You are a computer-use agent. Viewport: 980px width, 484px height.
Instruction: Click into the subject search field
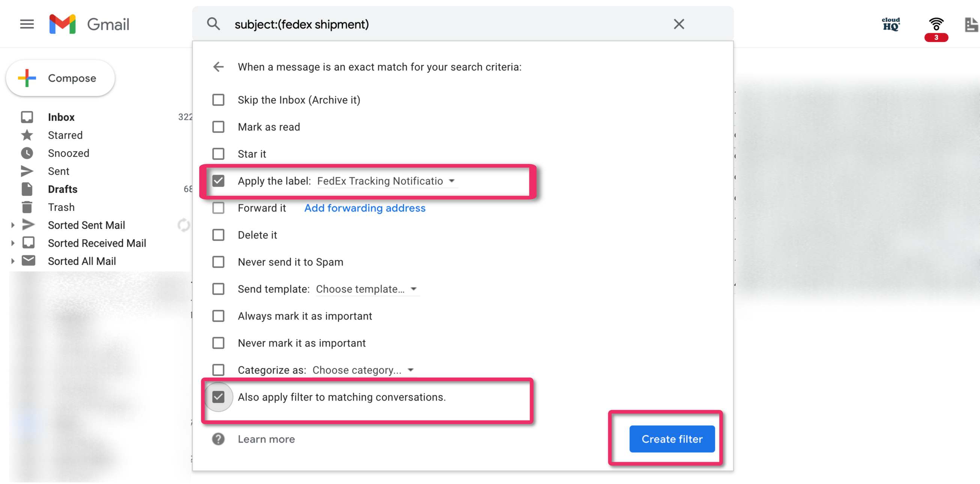tap(449, 24)
